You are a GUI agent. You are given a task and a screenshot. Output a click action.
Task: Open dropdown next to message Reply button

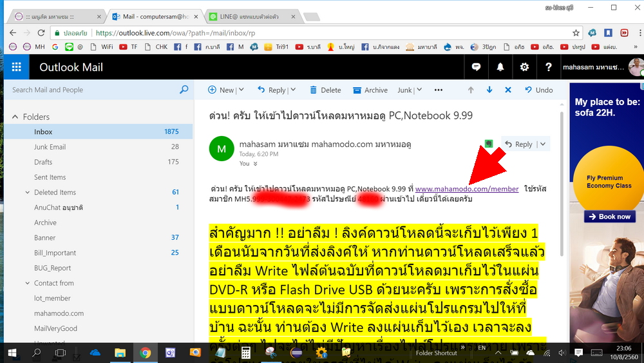coord(543,144)
